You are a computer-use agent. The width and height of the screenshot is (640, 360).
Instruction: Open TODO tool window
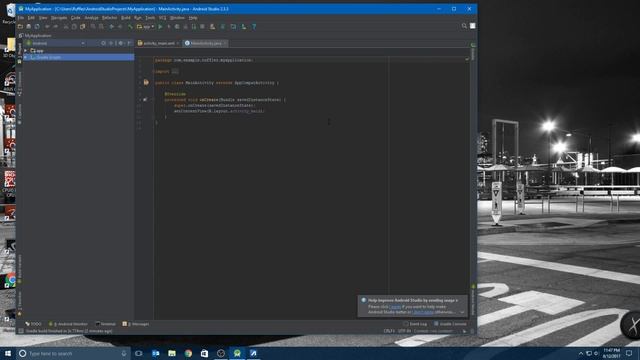[33, 324]
